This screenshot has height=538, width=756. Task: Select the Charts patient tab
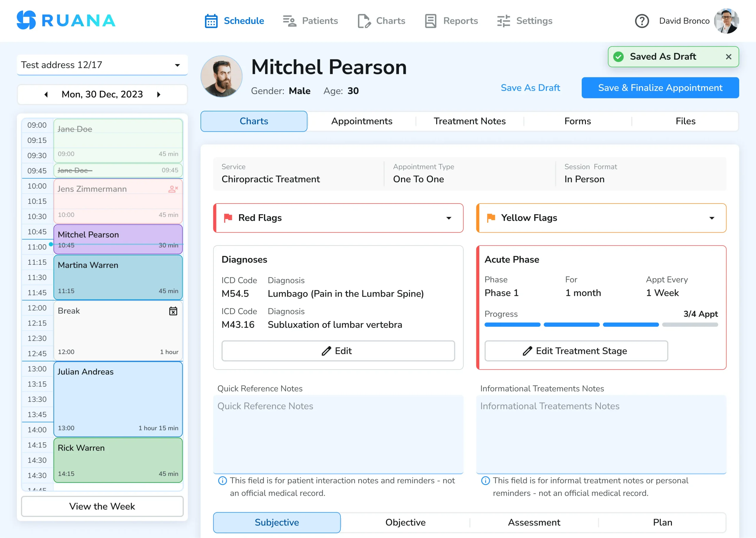pyautogui.click(x=254, y=121)
